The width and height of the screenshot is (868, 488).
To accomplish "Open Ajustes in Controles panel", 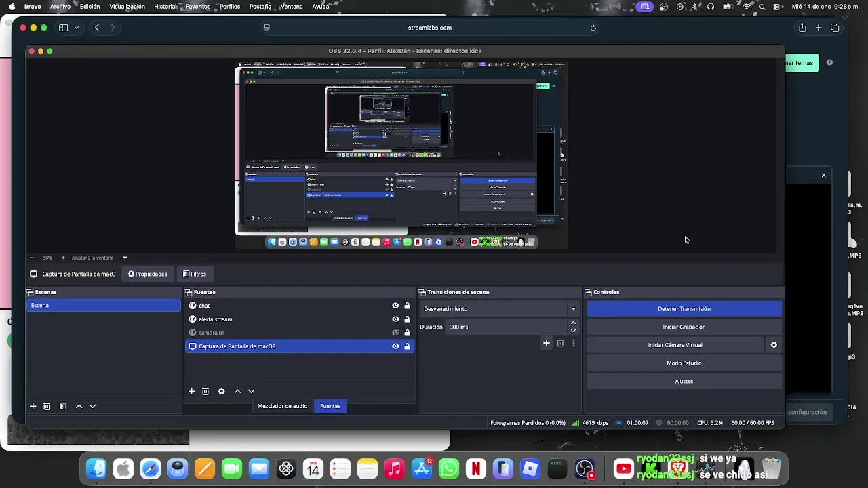I will [684, 381].
